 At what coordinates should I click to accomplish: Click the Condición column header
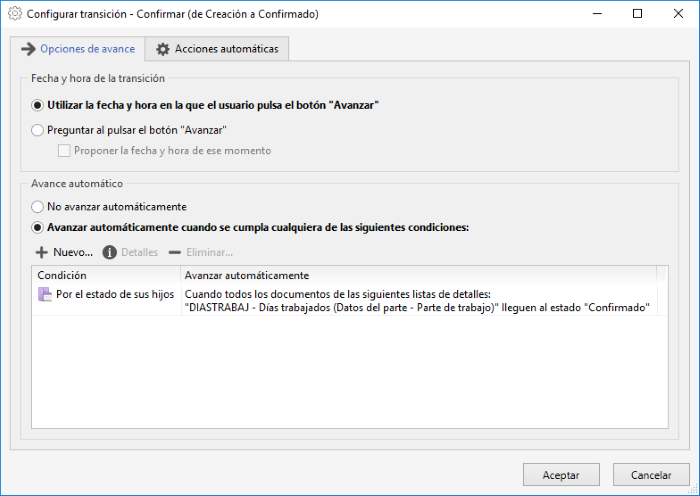(106, 275)
